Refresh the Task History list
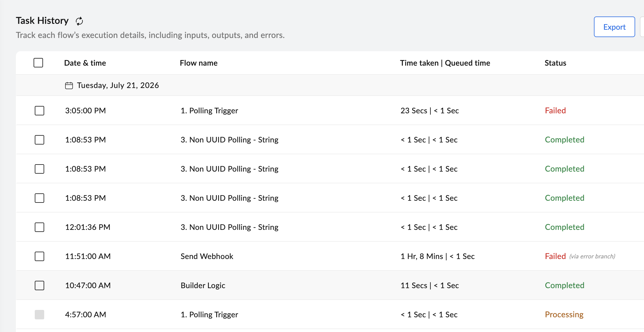644x332 pixels. click(79, 21)
